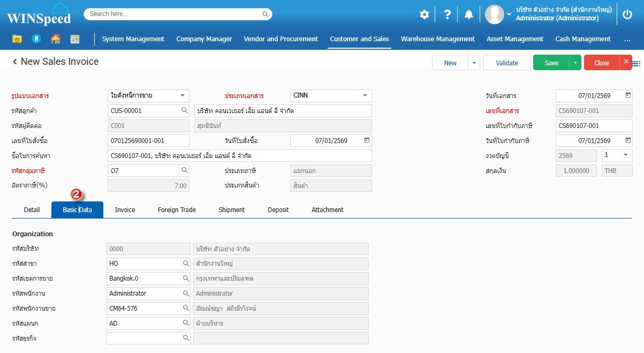Screen dimensions: 644x353
Task: Expand the Save button dropdown arrow
Action: [575, 63]
